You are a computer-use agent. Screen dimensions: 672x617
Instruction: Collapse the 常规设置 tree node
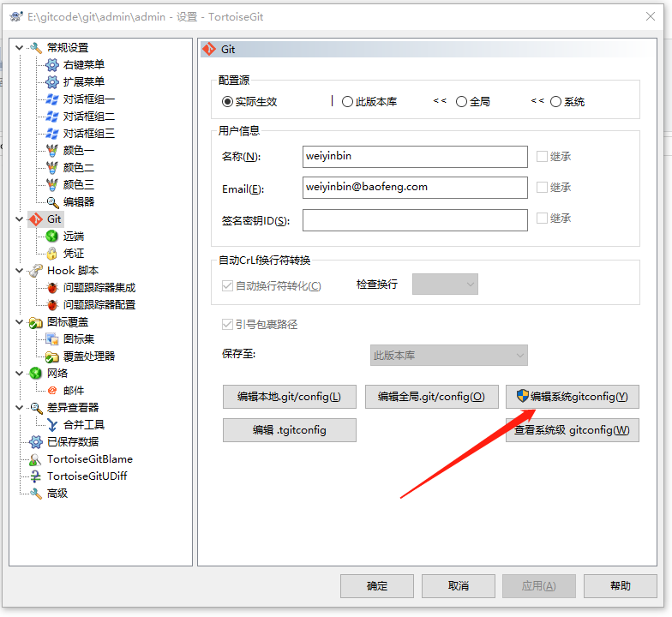(x=19, y=48)
